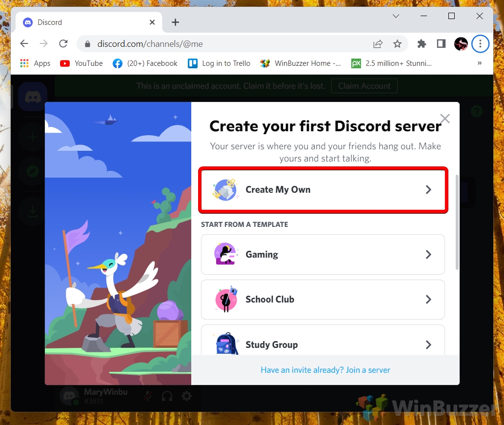Open the Discord help question-mark icon
Image resolution: width=504 pixels, height=425 pixels.
(476, 111)
